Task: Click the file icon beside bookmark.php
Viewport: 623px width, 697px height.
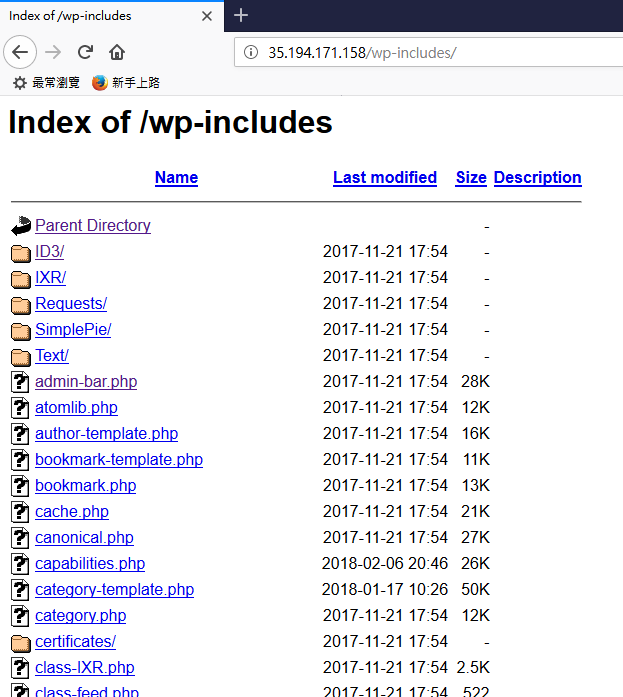Action: click(20, 486)
